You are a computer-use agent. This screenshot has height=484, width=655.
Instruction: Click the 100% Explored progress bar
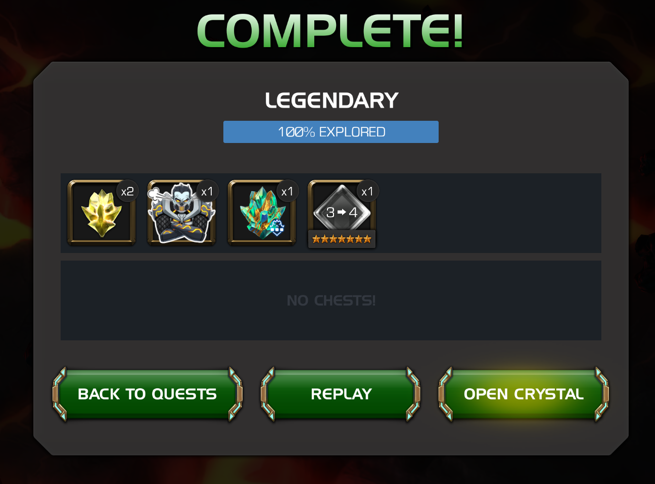[331, 132]
